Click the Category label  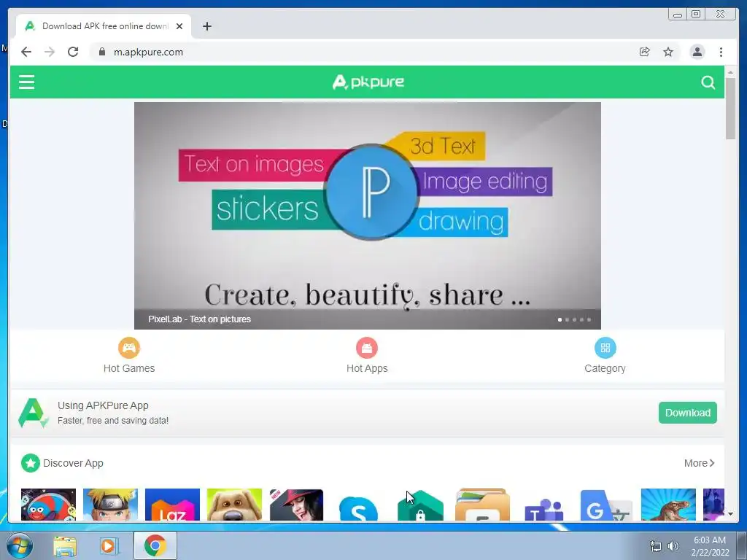(x=605, y=368)
